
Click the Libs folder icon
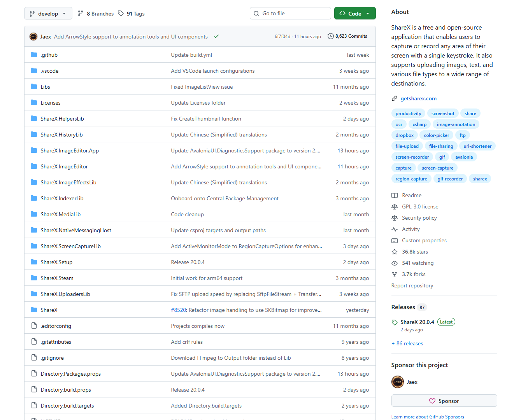(x=34, y=87)
